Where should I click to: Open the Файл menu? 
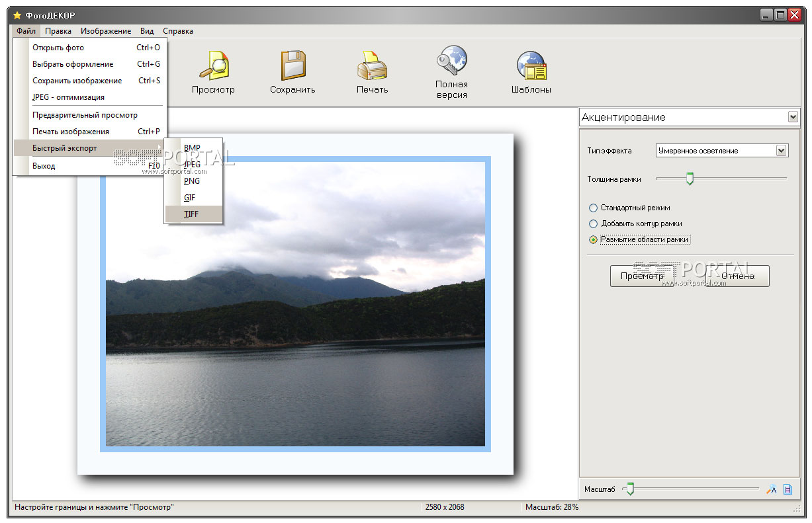tap(26, 31)
